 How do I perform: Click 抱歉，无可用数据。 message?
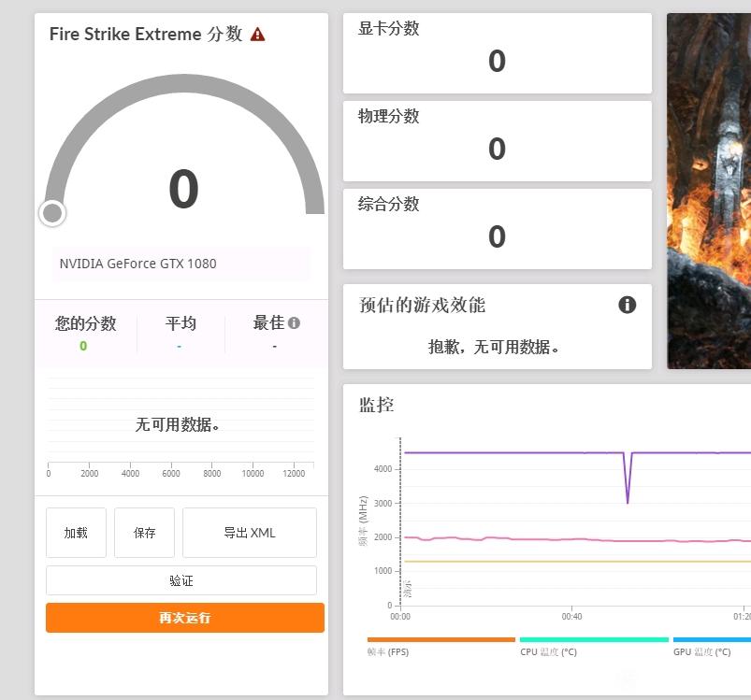(x=493, y=347)
